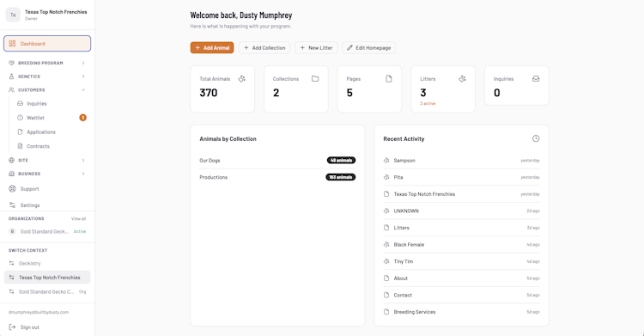Click the Sign out link
This screenshot has height=336, width=644.
click(29, 327)
